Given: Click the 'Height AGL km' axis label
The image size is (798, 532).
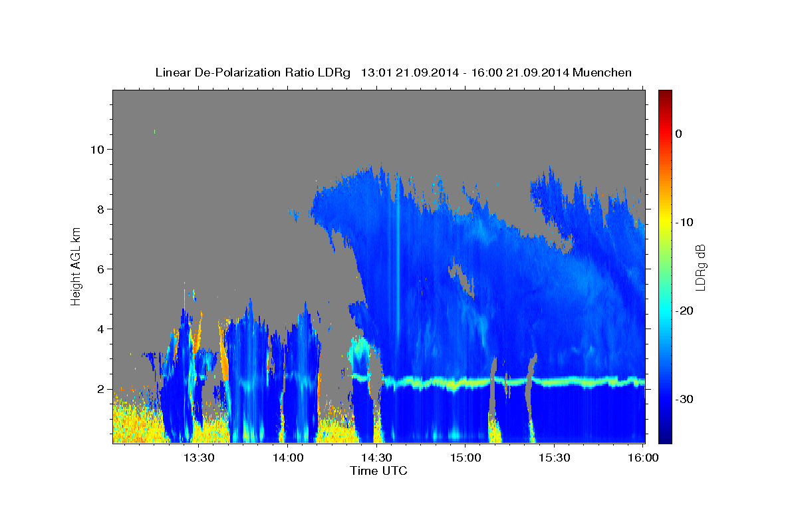Looking at the screenshot, I should pyautogui.click(x=76, y=266).
